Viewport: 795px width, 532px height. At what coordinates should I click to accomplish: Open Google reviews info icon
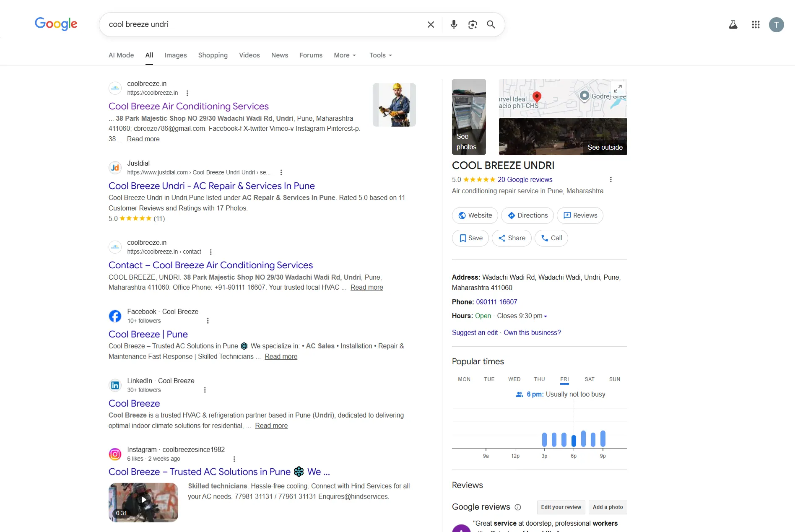518,507
